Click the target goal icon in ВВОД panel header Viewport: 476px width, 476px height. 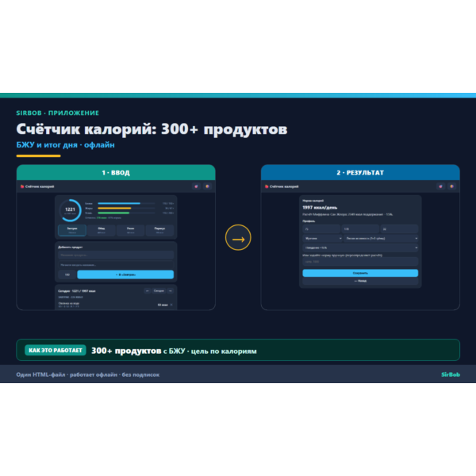point(197,186)
